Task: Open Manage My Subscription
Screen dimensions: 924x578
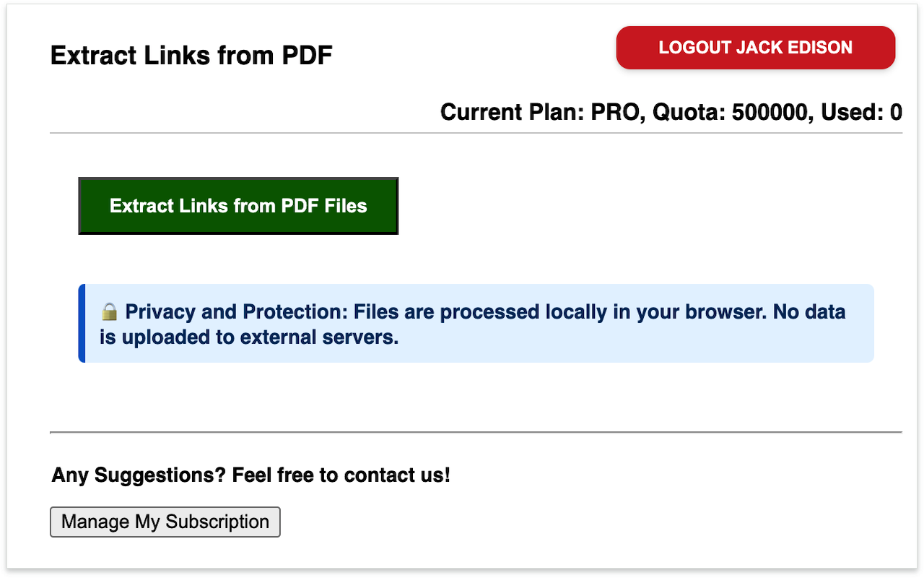Action: point(165,522)
